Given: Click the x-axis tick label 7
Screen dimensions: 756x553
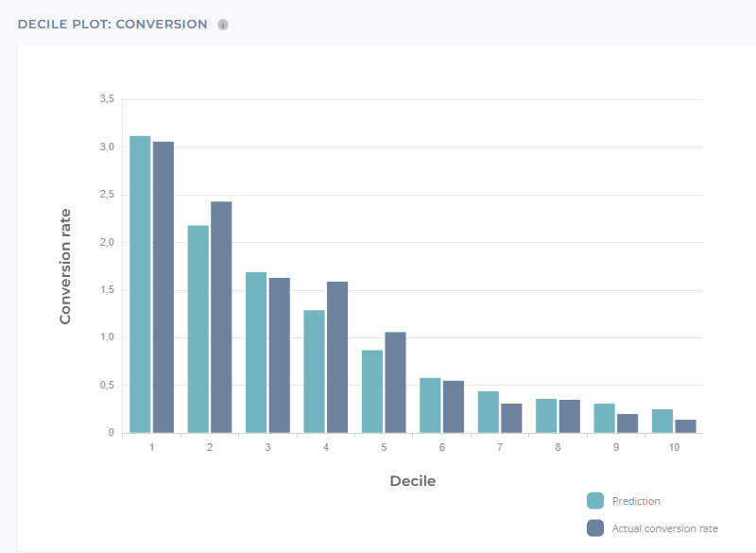Looking at the screenshot, I should (x=500, y=447).
